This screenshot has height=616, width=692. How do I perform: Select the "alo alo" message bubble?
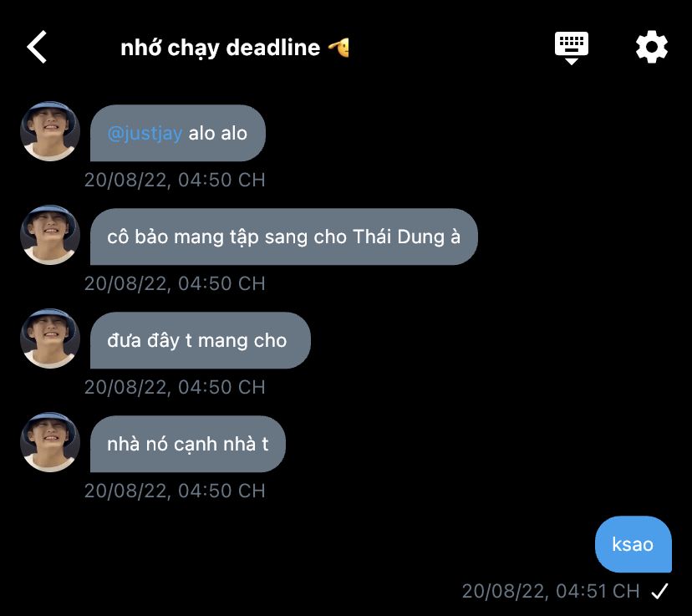tap(216, 133)
